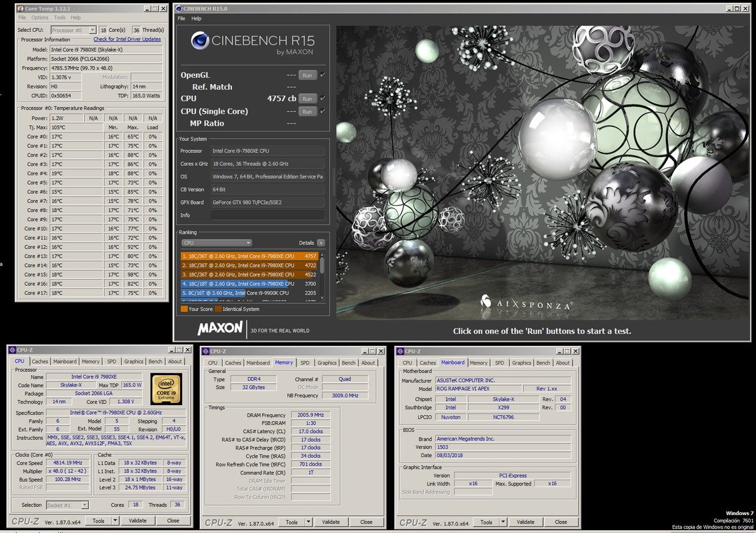The width and height of the screenshot is (756, 533).
Task: Click the 4757 cb CPU score
Action: (x=281, y=99)
